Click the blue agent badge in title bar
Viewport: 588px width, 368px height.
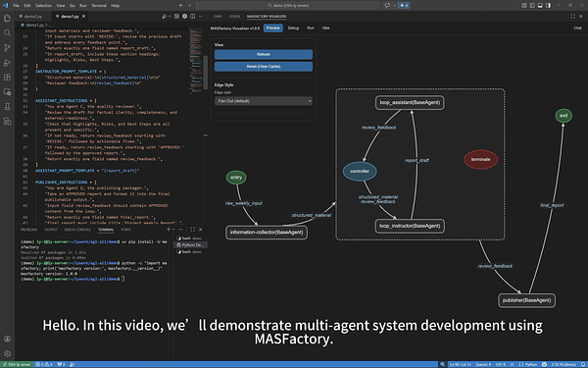pos(404,5)
